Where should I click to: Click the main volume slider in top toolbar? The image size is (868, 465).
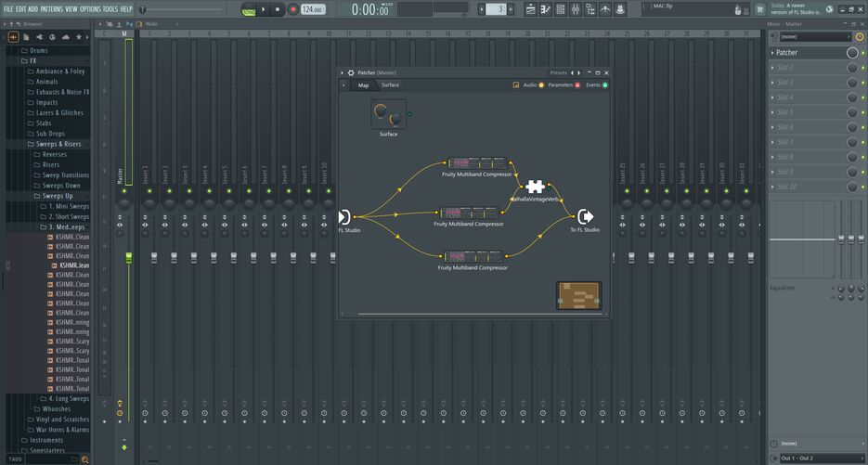tap(182, 9)
